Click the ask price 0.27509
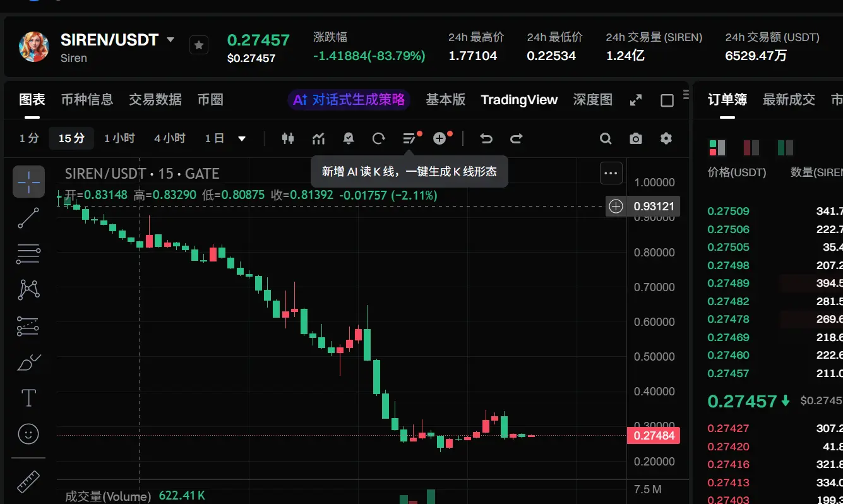Image resolution: width=843 pixels, height=504 pixels. click(x=729, y=211)
